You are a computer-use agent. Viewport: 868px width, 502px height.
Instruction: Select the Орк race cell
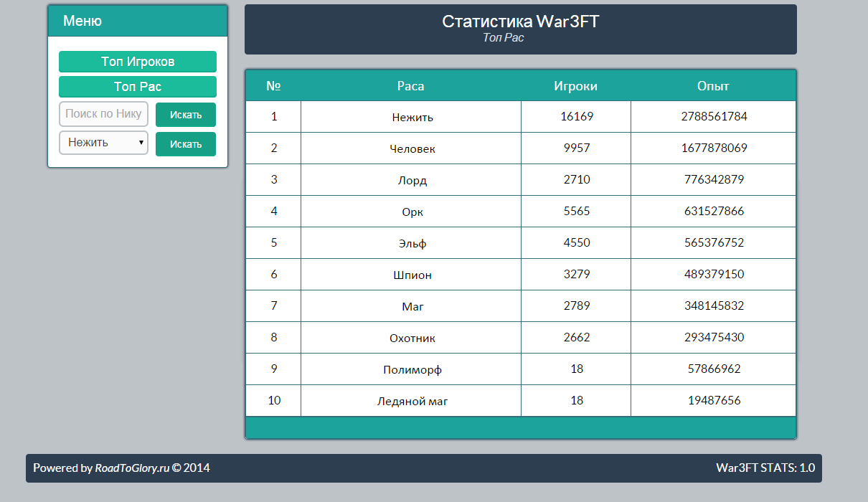(411, 212)
